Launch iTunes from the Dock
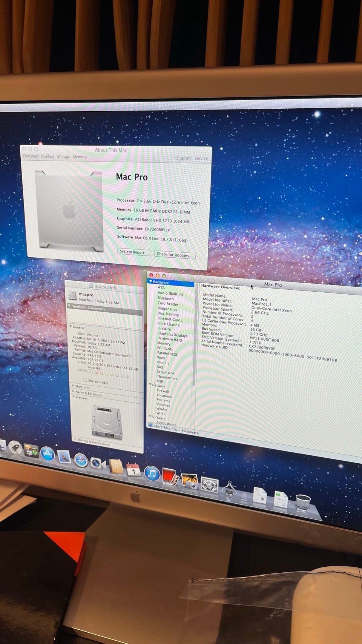Image resolution: width=362 pixels, height=644 pixels. 152,473
